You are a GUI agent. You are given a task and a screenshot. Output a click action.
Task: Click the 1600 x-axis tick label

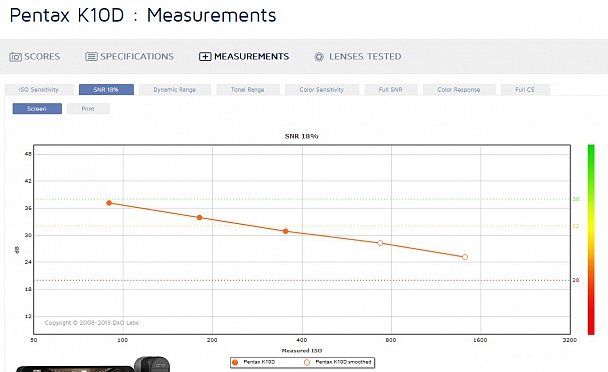[480, 340]
